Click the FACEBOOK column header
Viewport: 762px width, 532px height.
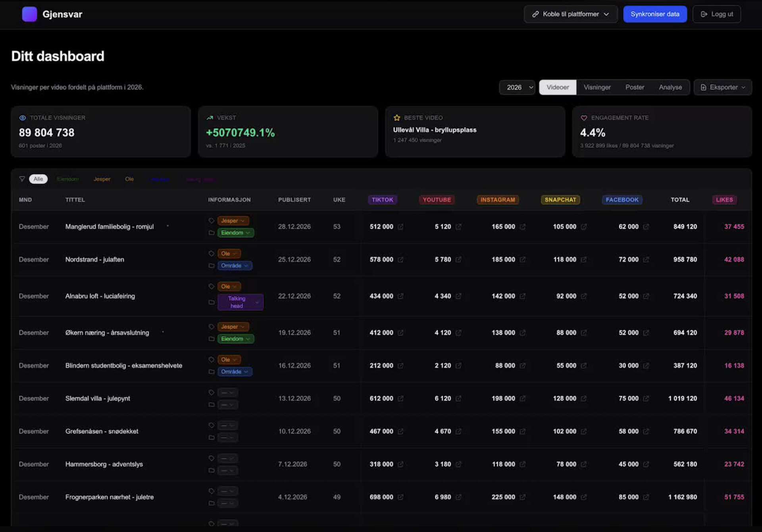click(622, 200)
